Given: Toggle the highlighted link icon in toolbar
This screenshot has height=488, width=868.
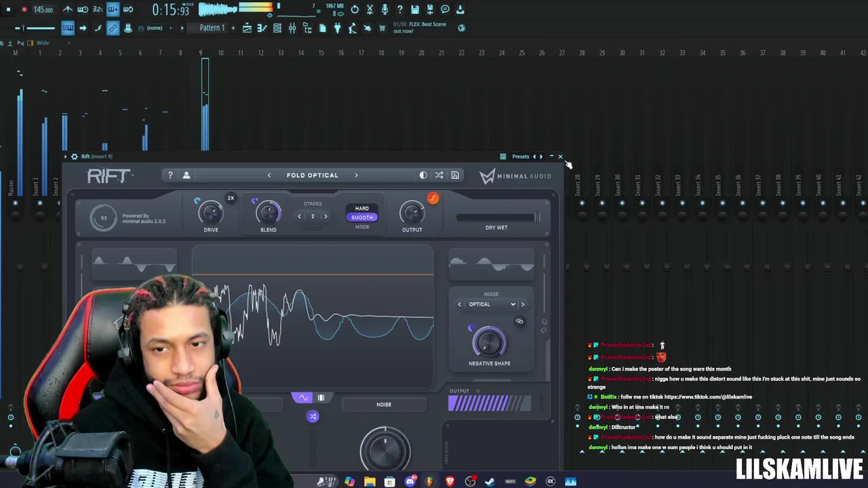Looking at the screenshot, I should (x=113, y=28).
